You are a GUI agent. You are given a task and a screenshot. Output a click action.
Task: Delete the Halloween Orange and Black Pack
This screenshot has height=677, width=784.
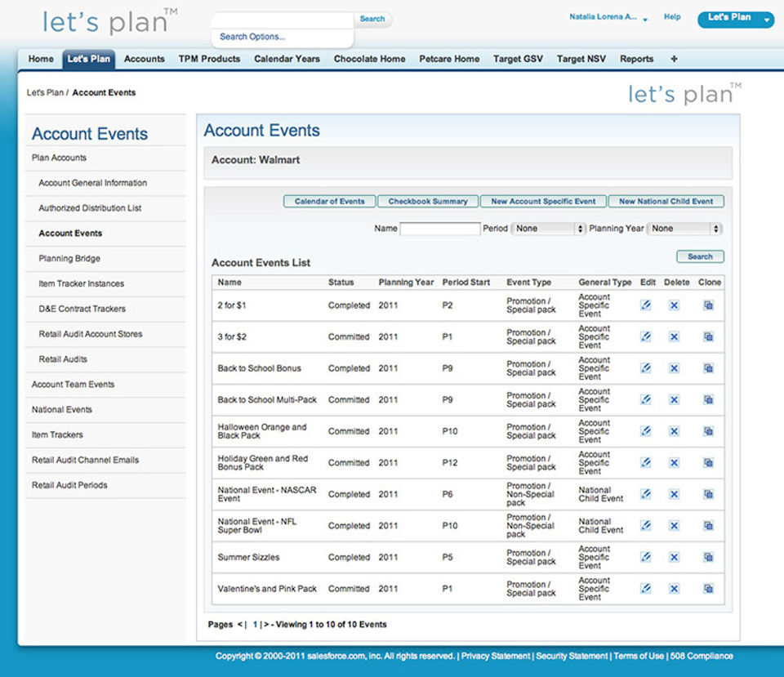click(x=674, y=431)
